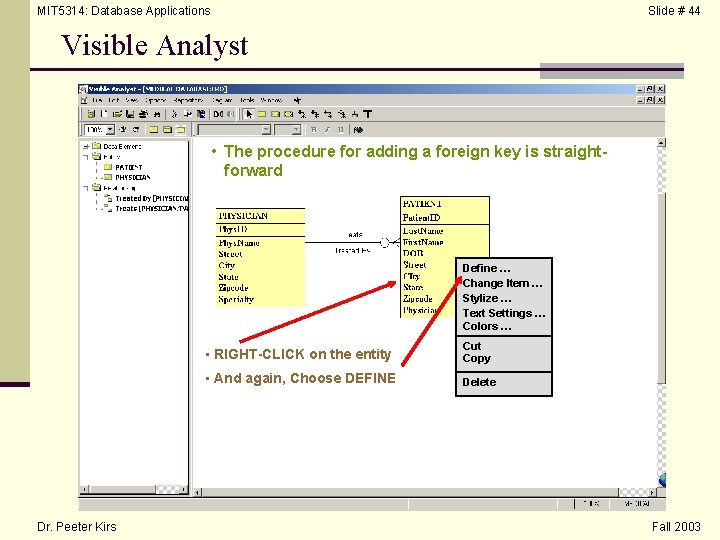
Task: Open the Edit menu
Action: click(113, 100)
